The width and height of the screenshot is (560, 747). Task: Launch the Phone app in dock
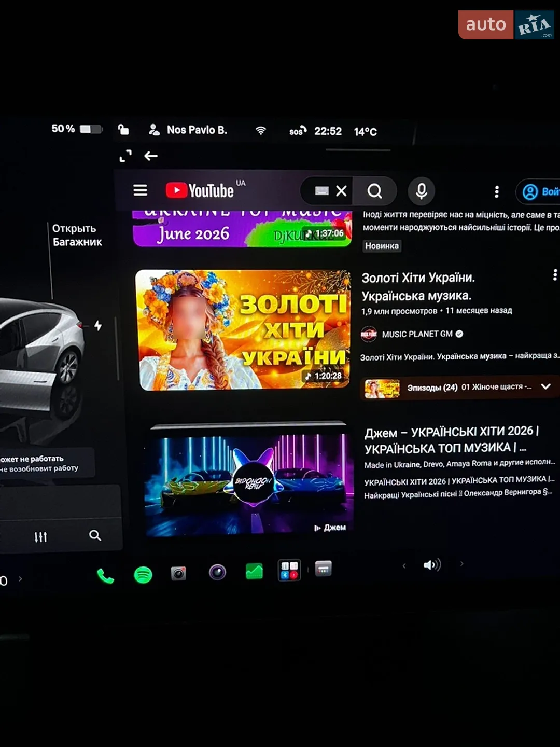[x=105, y=576]
